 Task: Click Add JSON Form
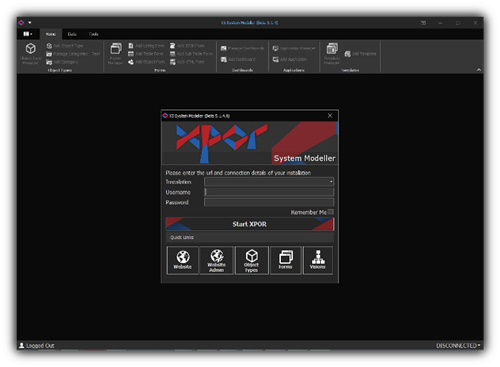tap(187, 46)
